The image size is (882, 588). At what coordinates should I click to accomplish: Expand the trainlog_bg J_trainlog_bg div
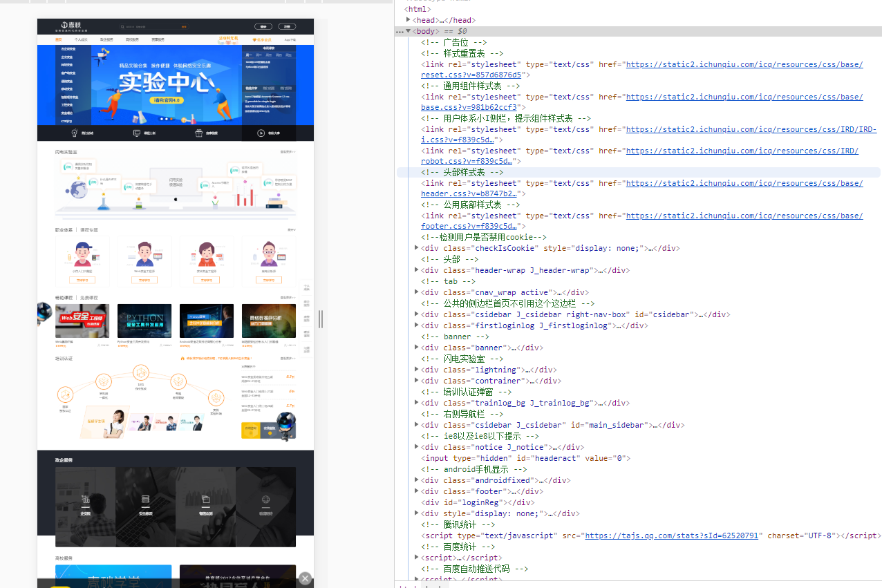tap(416, 403)
